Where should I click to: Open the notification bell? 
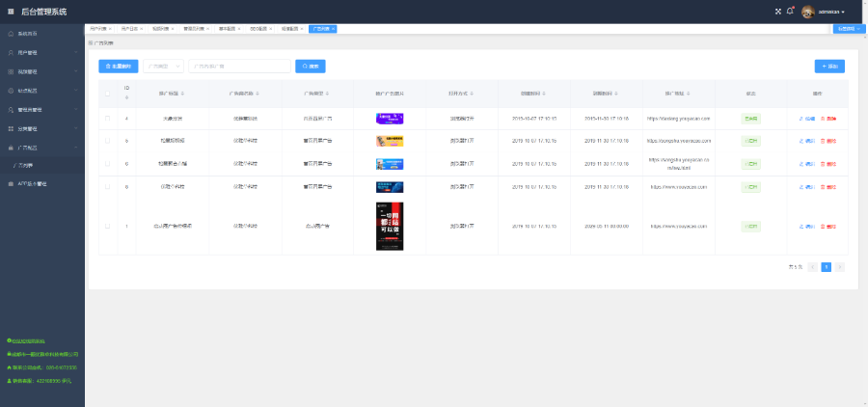click(790, 12)
